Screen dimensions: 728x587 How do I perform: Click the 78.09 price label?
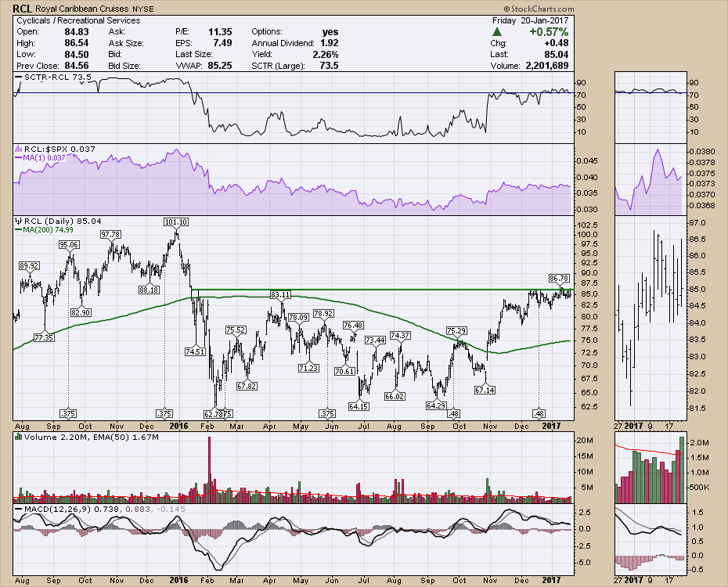click(x=298, y=318)
